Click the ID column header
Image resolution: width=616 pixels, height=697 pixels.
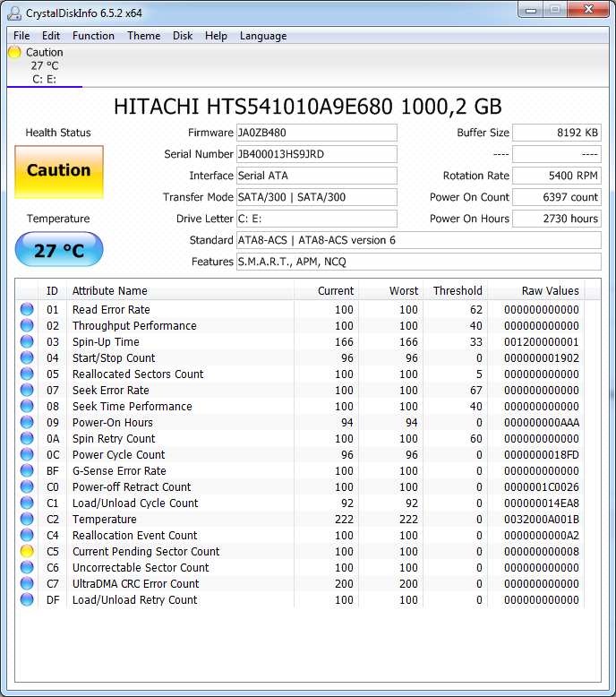(x=53, y=290)
